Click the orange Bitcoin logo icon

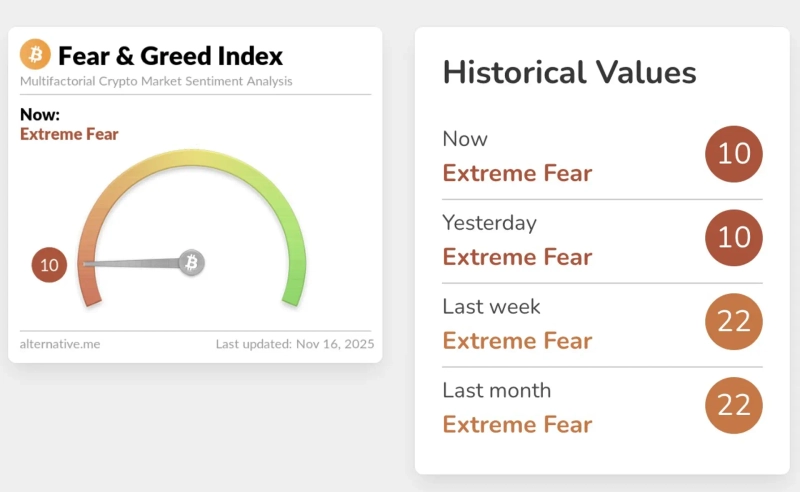tap(35, 55)
